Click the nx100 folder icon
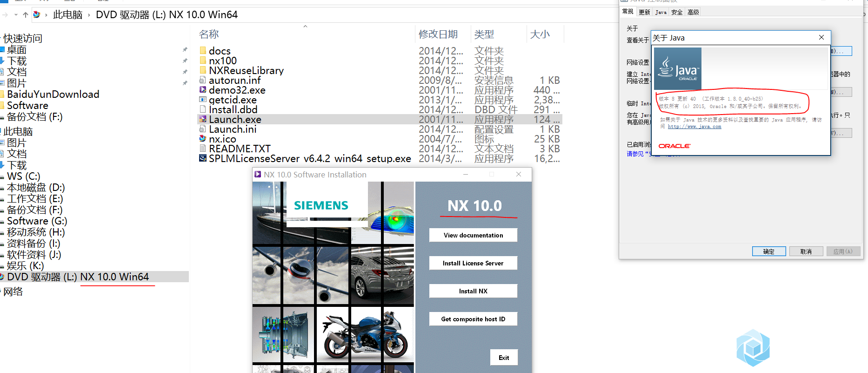868x373 pixels. pyautogui.click(x=203, y=60)
